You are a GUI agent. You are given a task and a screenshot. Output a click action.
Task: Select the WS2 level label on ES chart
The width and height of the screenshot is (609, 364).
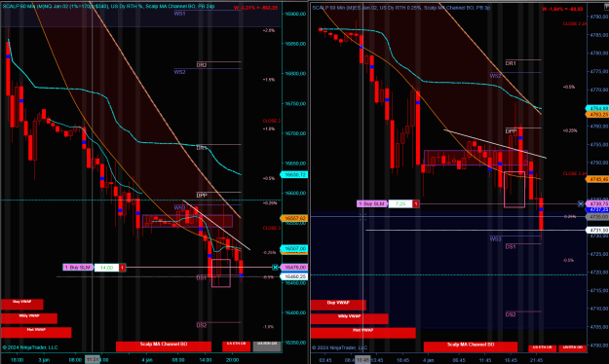coord(495,76)
